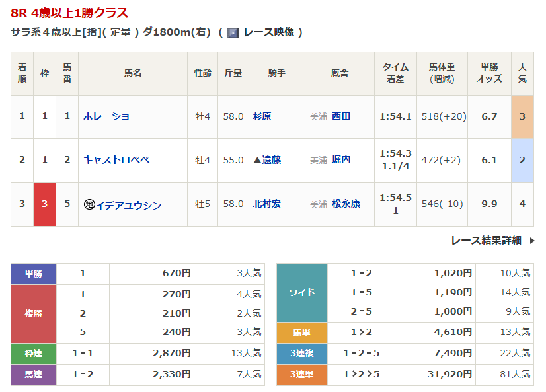Open jockey 北村宏 profile
546x392 pixels.
point(267,204)
